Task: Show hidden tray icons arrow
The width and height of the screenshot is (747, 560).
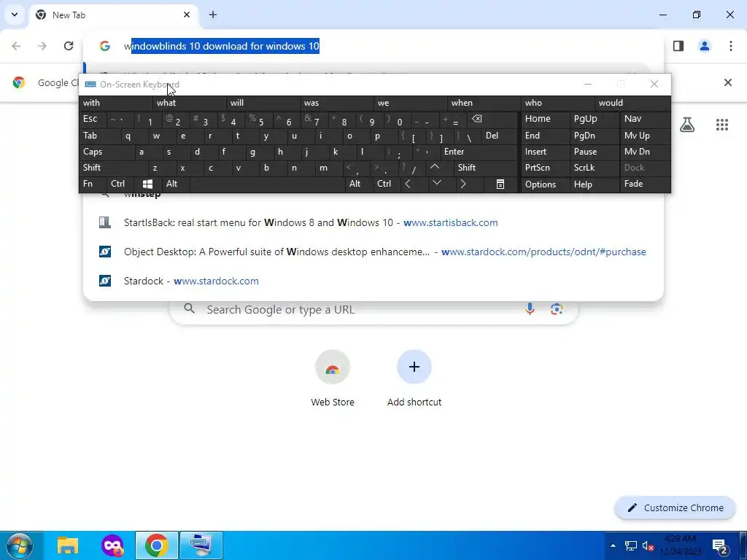Action: (x=613, y=545)
